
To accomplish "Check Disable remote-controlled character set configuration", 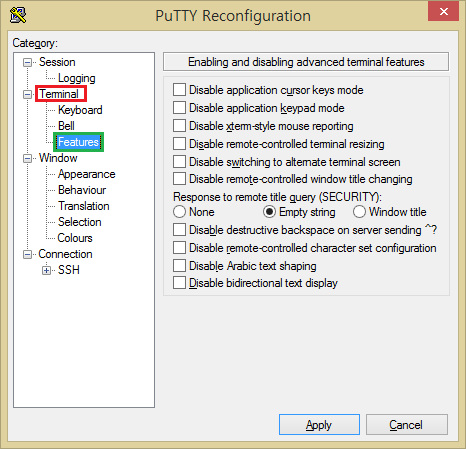I will pyautogui.click(x=179, y=248).
